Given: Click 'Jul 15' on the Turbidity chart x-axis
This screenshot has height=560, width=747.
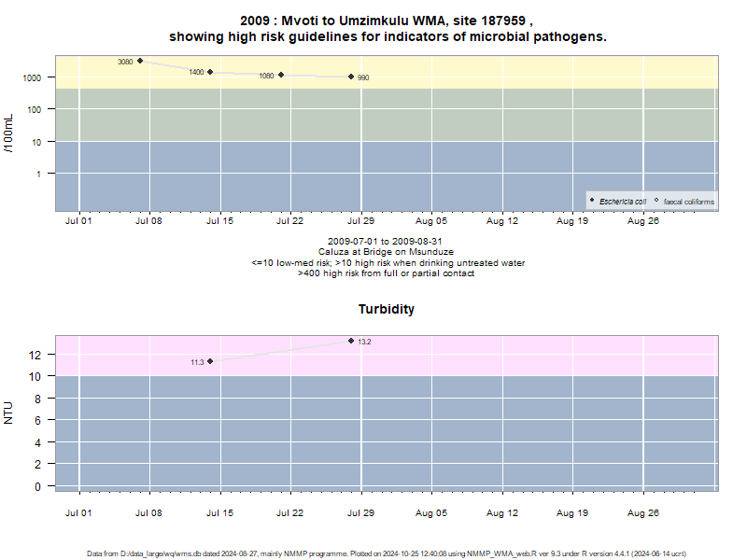Looking at the screenshot, I should (x=219, y=513).
